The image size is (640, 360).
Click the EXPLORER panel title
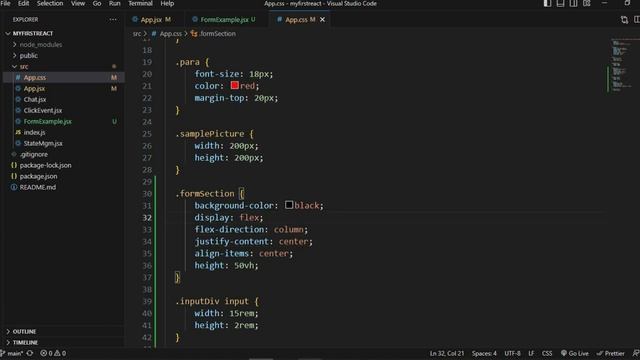(x=25, y=20)
